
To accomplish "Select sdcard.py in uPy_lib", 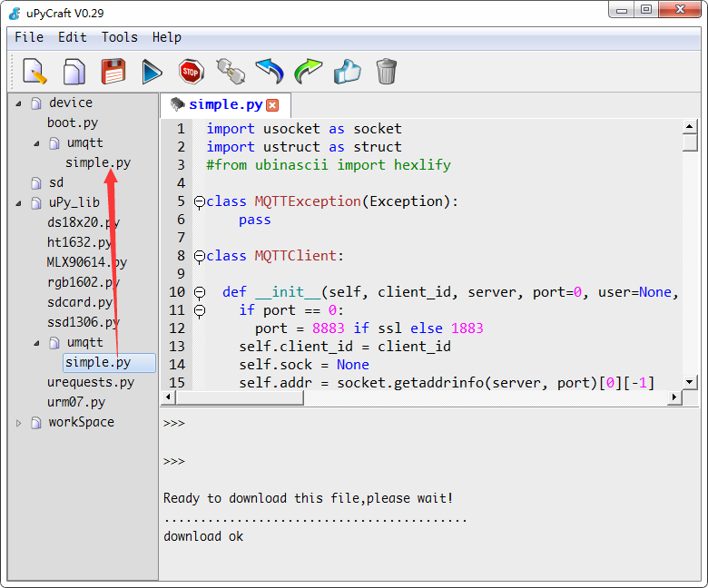I will (80, 302).
